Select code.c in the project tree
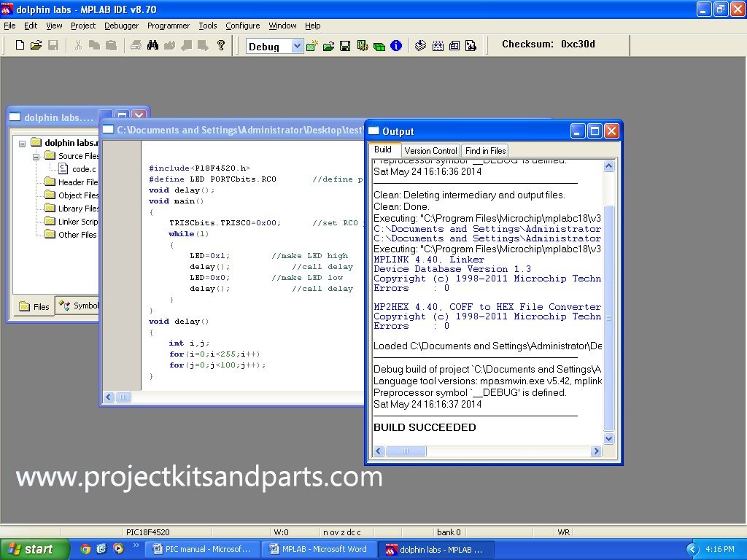The image size is (747, 560). tap(83, 169)
